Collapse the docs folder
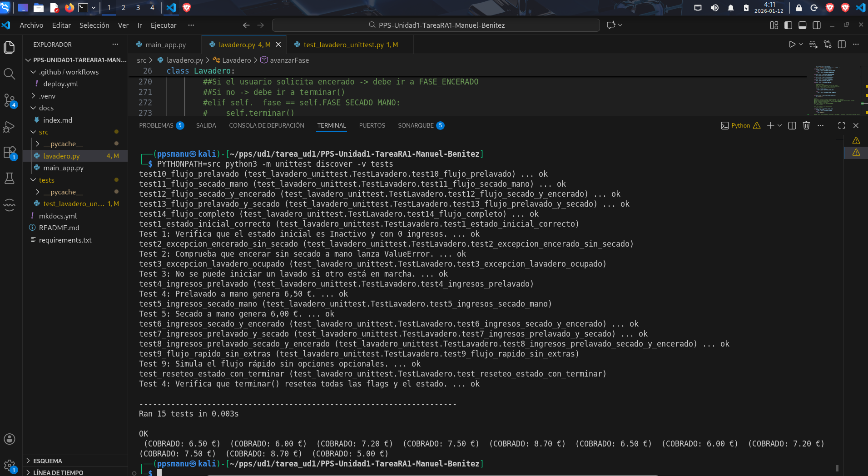 pyautogui.click(x=33, y=108)
